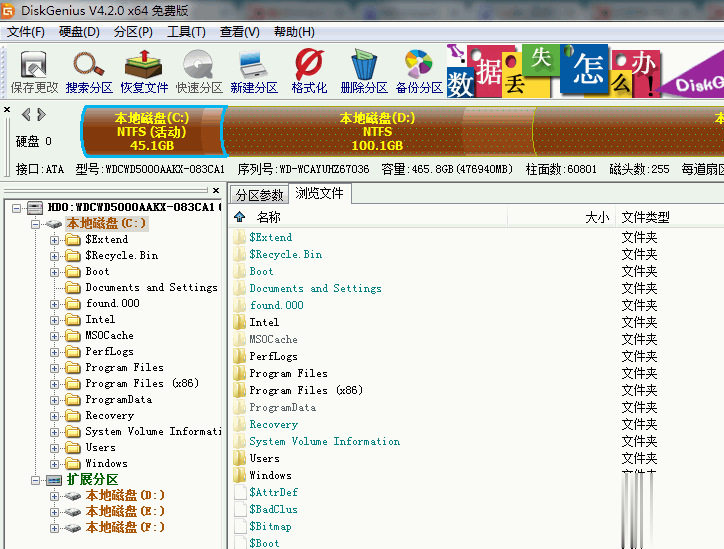The image size is (724, 549).
Task: Select $Recycle.Bin in file list
Action: (286, 254)
